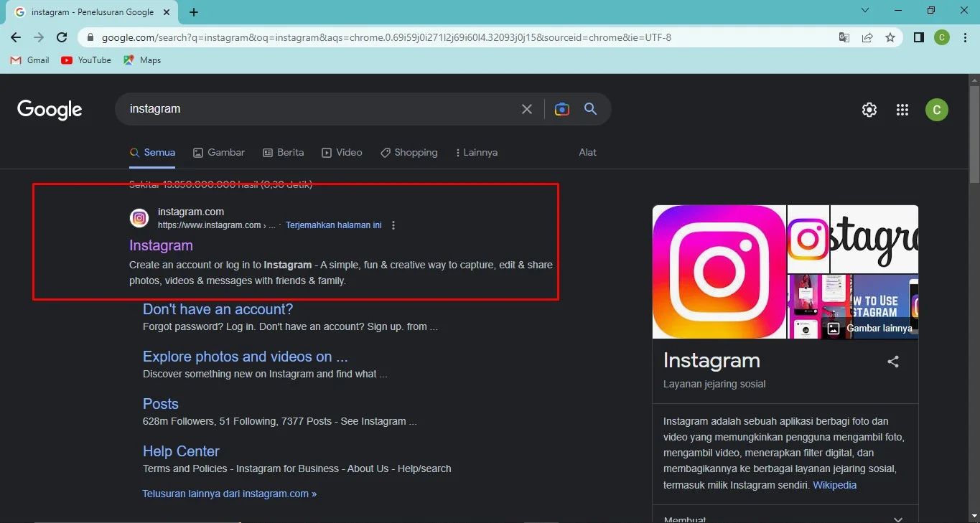Open the Maps bookmark

[x=142, y=60]
